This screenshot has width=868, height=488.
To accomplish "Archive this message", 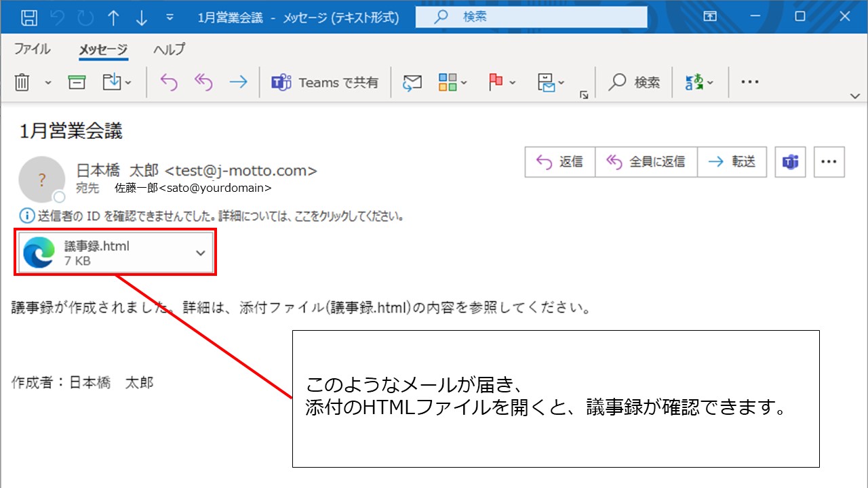I will pyautogui.click(x=77, y=83).
